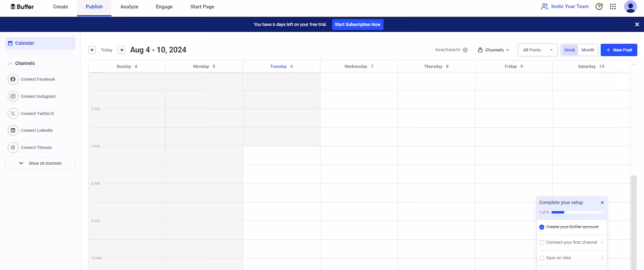Open the Save an idea chevron

click(602, 258)
